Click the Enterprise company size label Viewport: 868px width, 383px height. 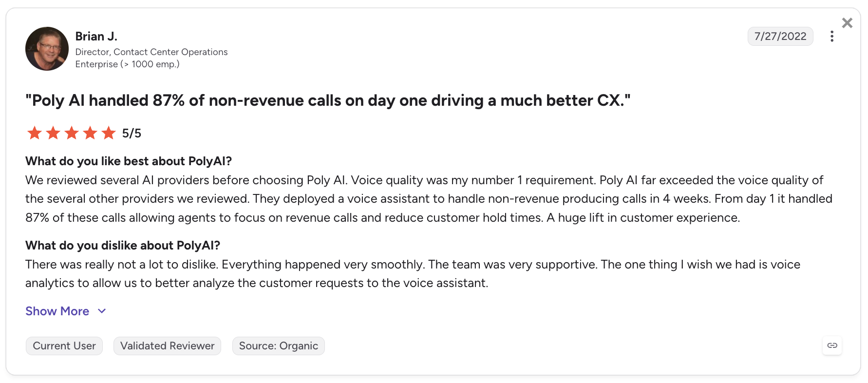pyautogui.click(x=128, y=64)
